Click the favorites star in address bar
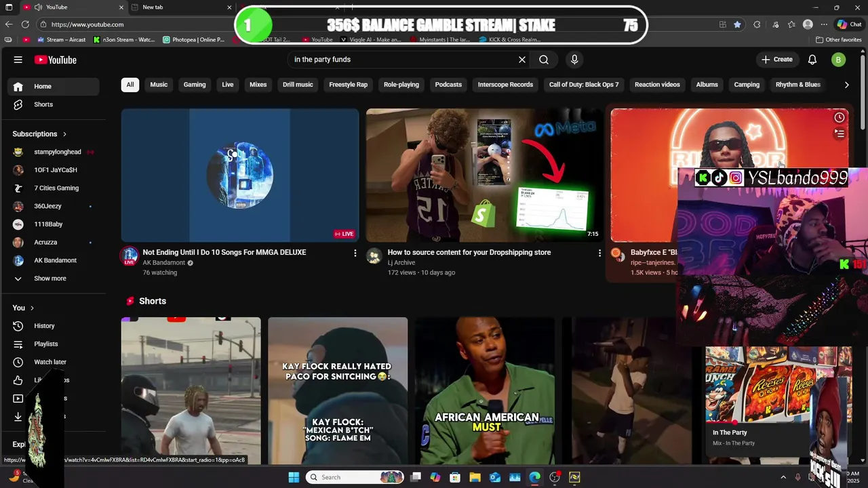 click(738, 24)
